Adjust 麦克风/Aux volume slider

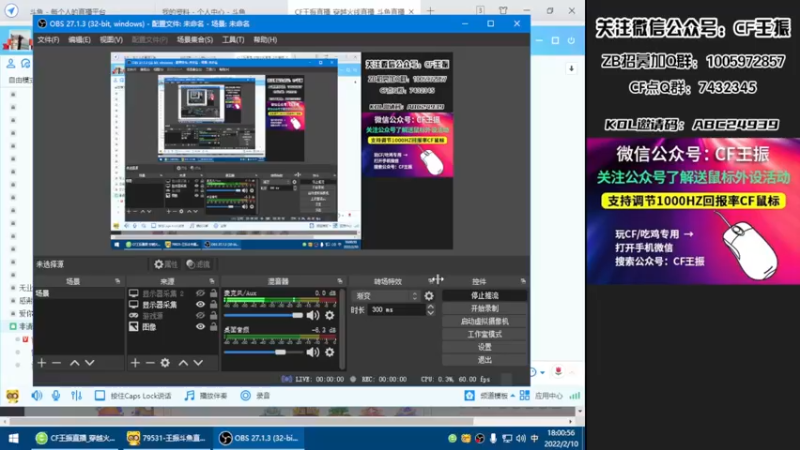(263, 315)
